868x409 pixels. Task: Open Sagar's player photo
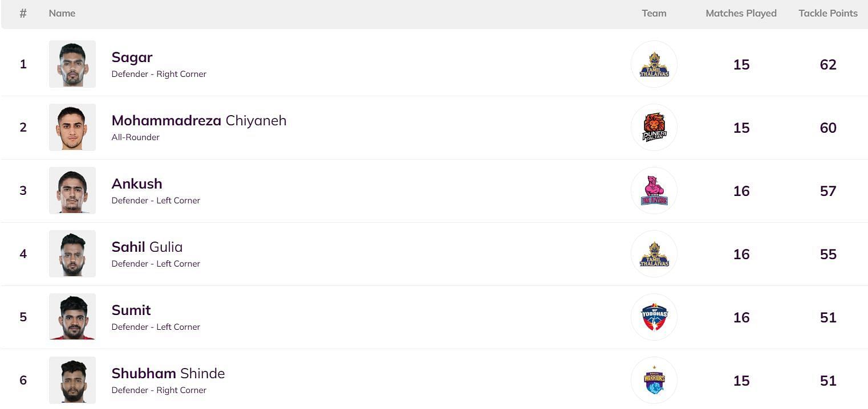click(x=72, y=64)
